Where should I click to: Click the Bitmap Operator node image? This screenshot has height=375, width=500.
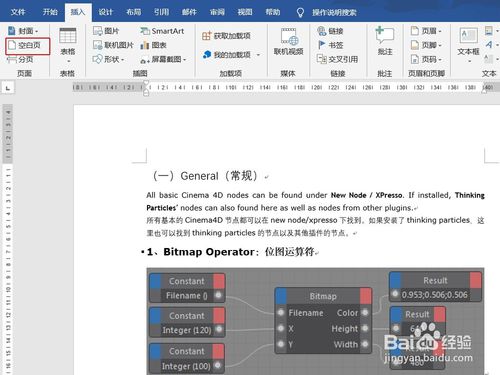tap(315, 321)
